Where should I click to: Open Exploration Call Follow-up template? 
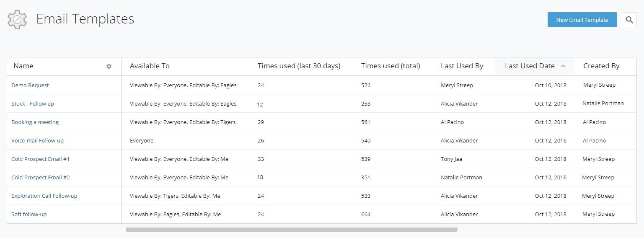(44, 196)
